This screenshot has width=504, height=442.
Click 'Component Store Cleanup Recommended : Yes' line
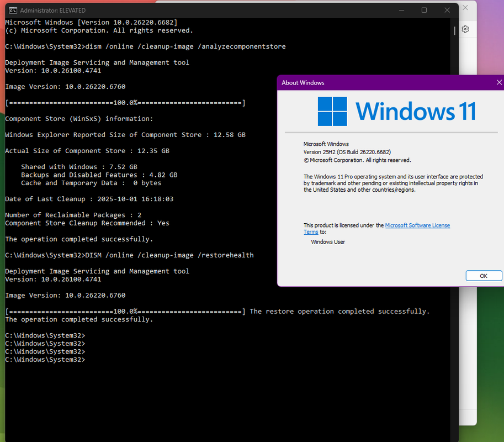[87, 223]
